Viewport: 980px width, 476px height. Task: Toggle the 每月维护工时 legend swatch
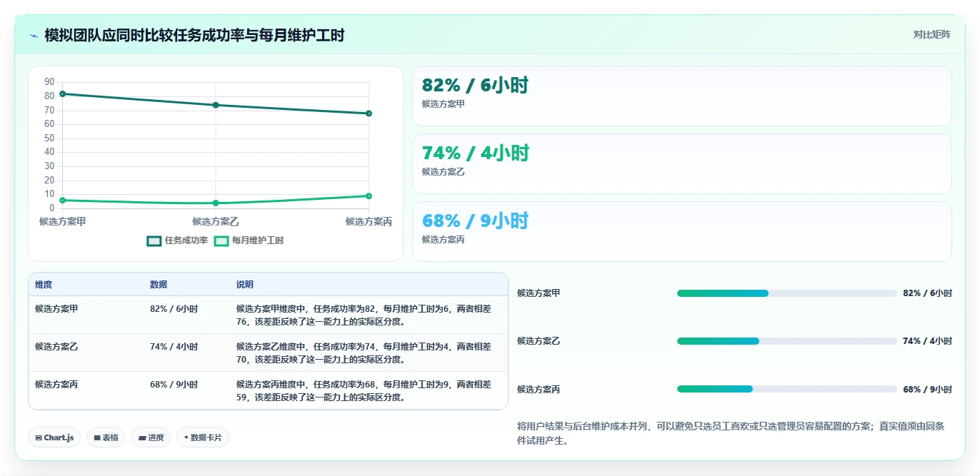coord(221,241)
